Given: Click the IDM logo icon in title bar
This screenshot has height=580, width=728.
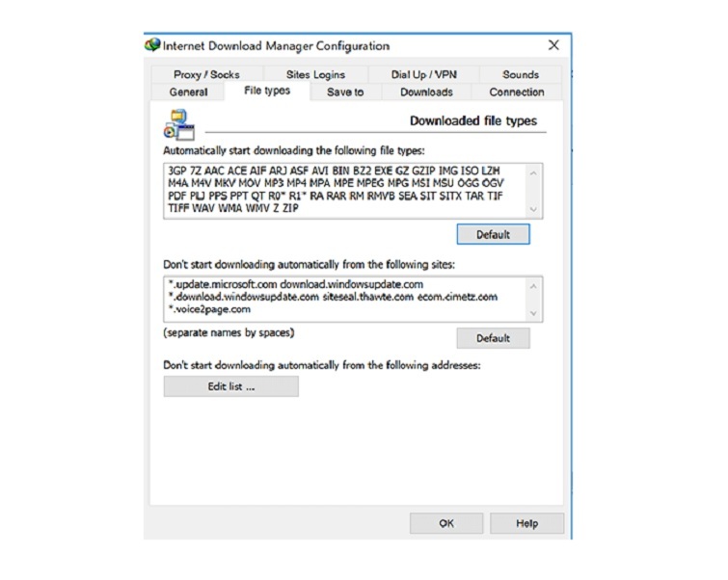Looking at the screenshot, I should [x=152, y=45].
